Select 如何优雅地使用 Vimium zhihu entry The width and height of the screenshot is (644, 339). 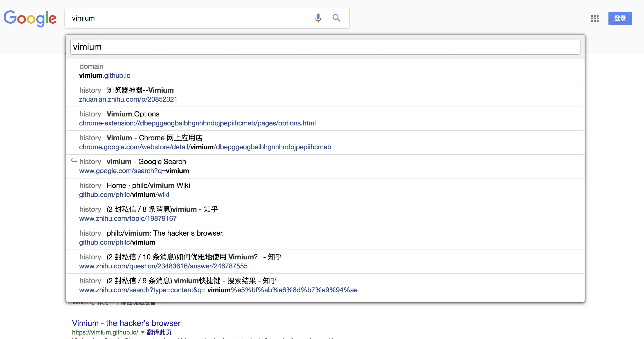[194, 257]
